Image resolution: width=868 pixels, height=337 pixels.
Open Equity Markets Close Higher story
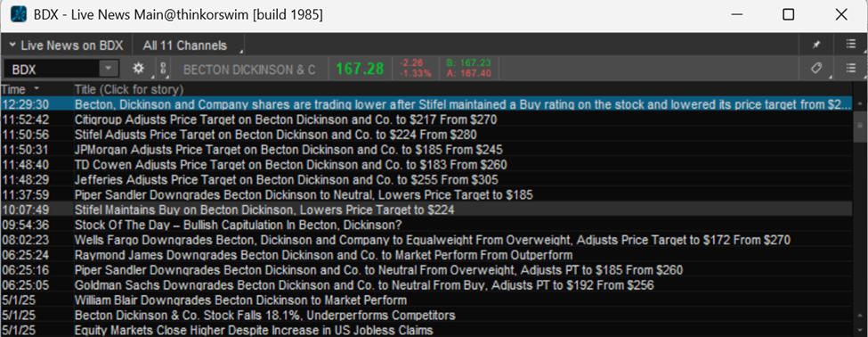(254, 330)
